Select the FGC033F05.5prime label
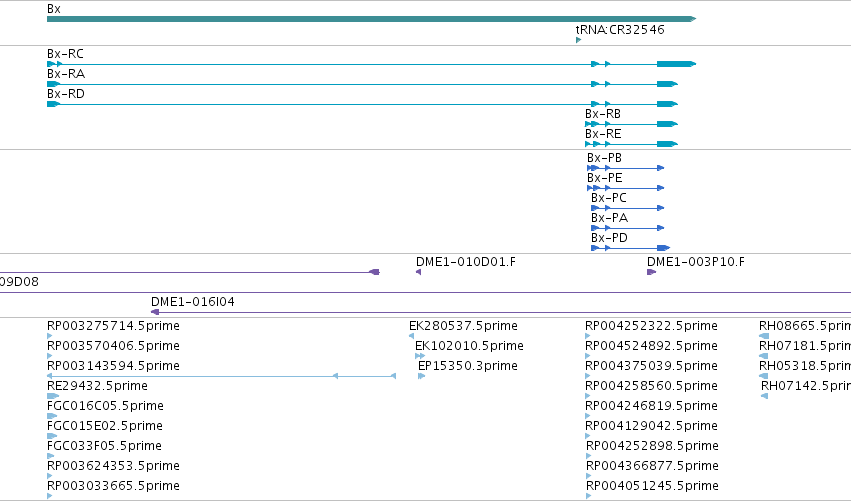851x501 pixels. point(104,446)
